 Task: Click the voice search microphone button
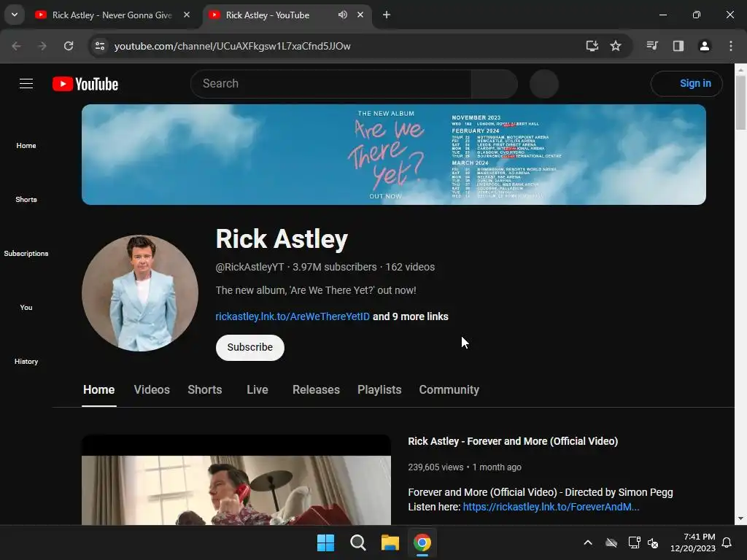click(544, 84)
